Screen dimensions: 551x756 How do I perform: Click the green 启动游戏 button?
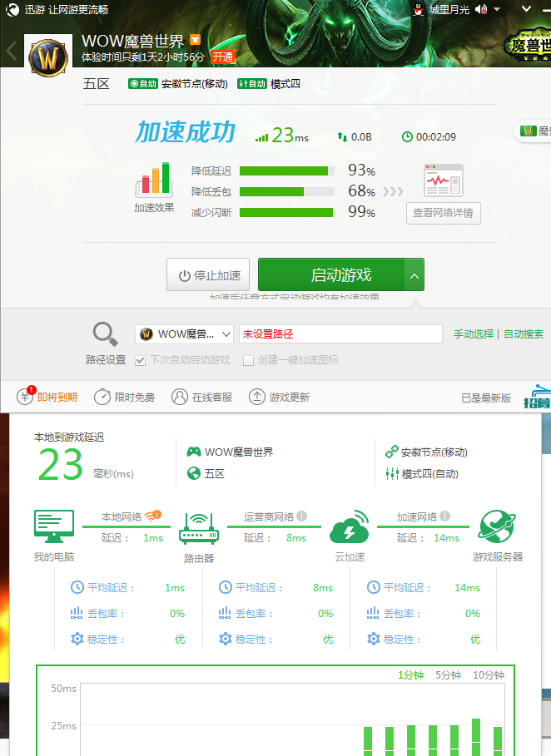331,274
